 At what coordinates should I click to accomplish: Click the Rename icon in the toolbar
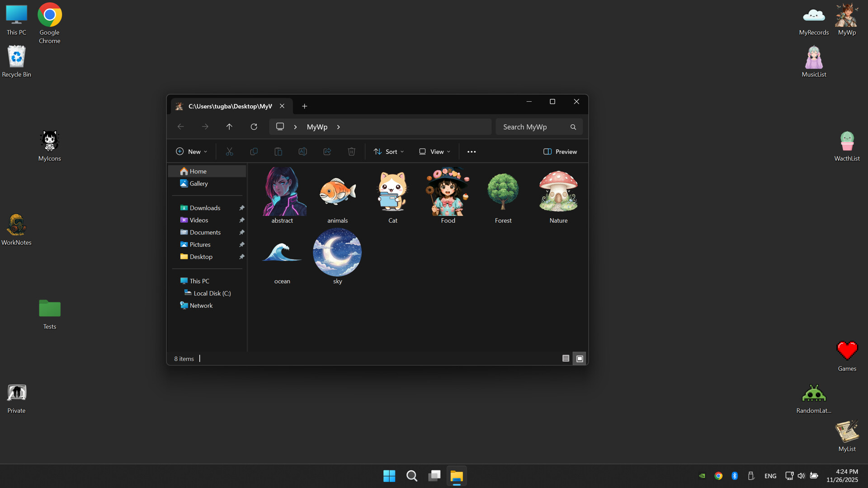pos(302,151)
